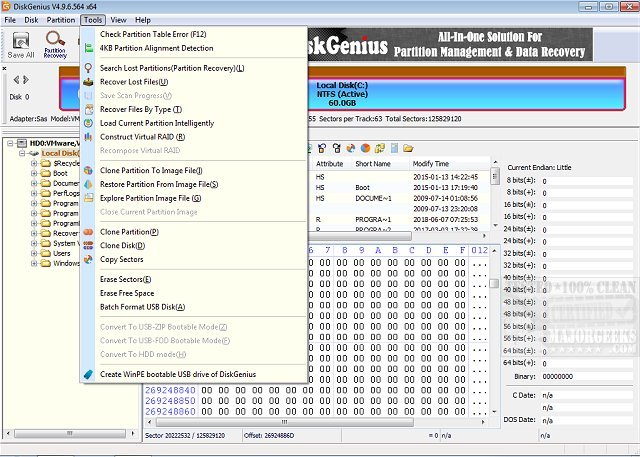This screenshot has height=457, width=640.
Task: Click the Construct Virtual RAID icon
Action: click(89, 137)
